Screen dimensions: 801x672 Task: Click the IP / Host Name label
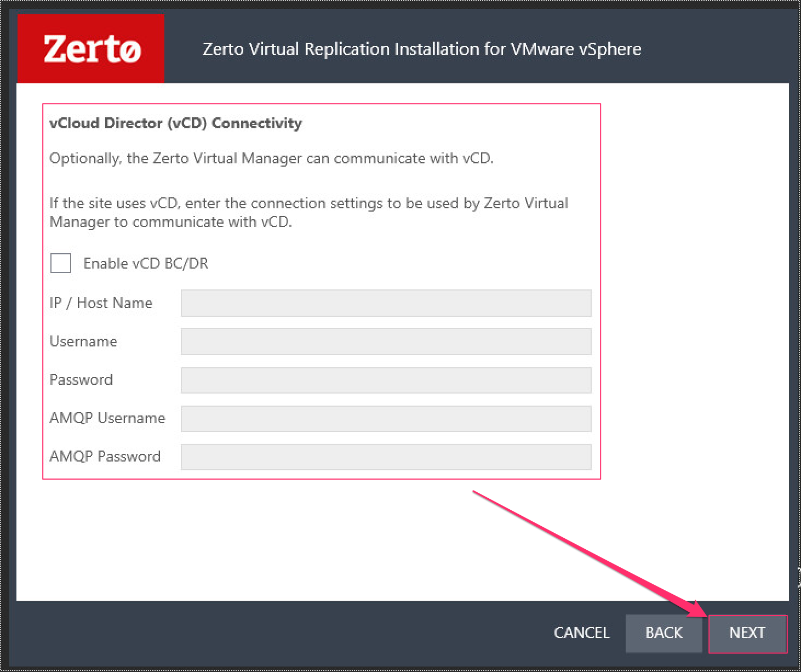101,303
